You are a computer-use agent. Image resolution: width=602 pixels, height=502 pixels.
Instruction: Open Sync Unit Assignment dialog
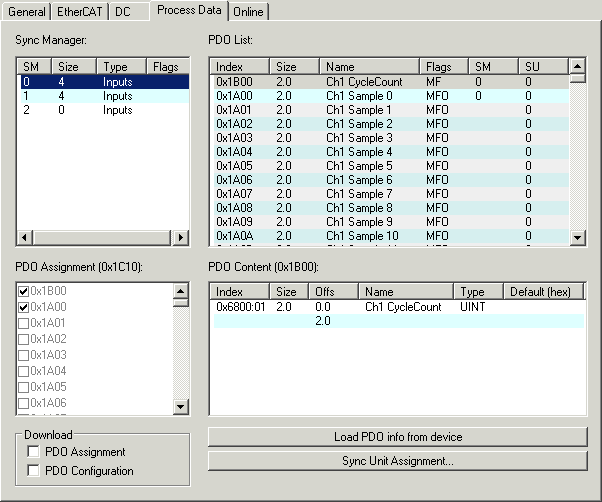pyautogui.click(x=398, y=461)
